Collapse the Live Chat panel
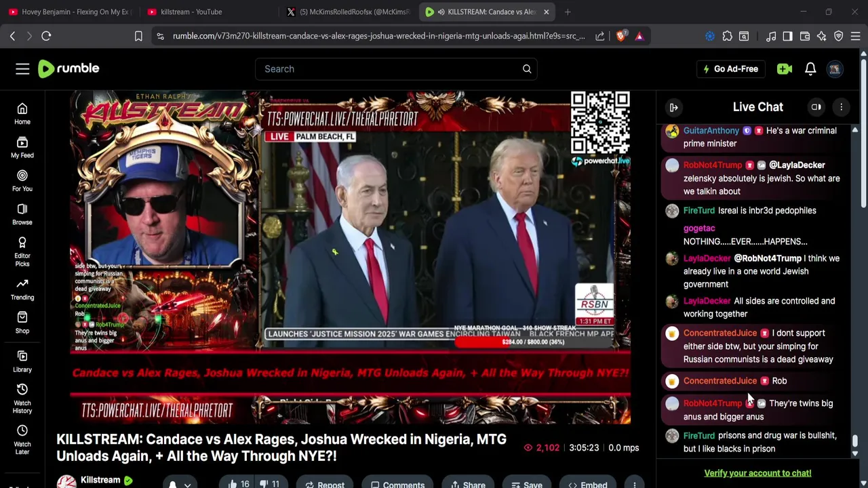 (x=673, y=107)
